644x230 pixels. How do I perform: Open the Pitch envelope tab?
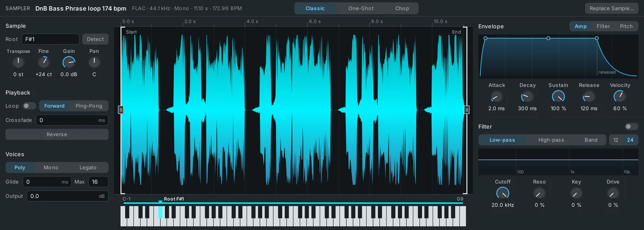click(x=627, y=26)
